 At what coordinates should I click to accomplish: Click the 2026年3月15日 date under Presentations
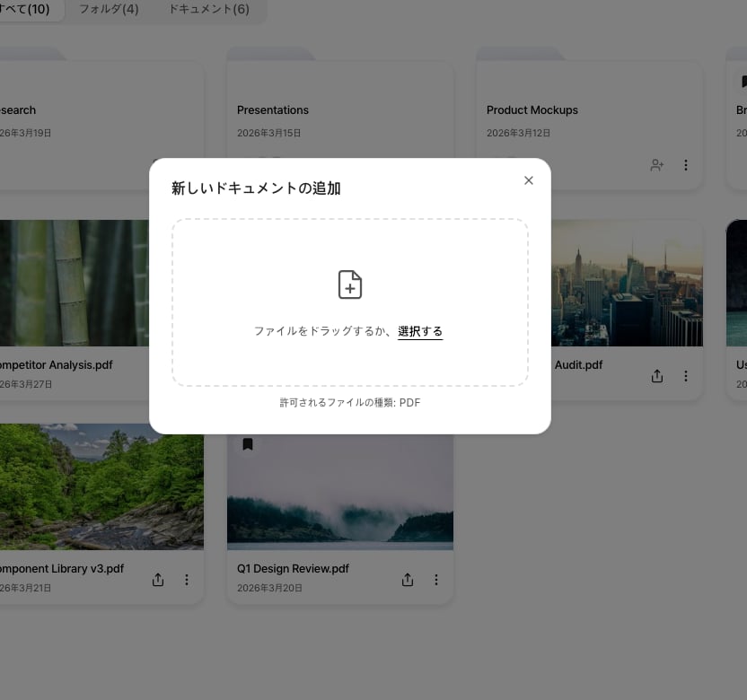tap(268, 133)
